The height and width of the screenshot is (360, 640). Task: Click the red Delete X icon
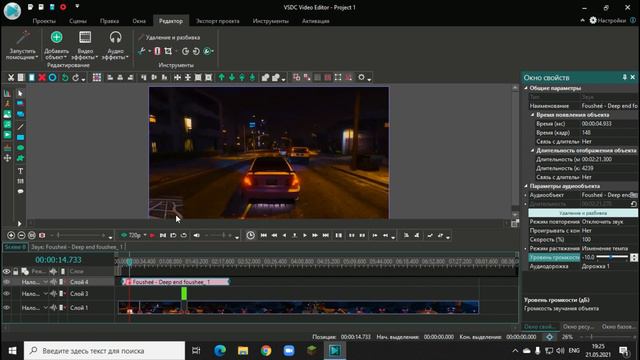tap(42, 78)
